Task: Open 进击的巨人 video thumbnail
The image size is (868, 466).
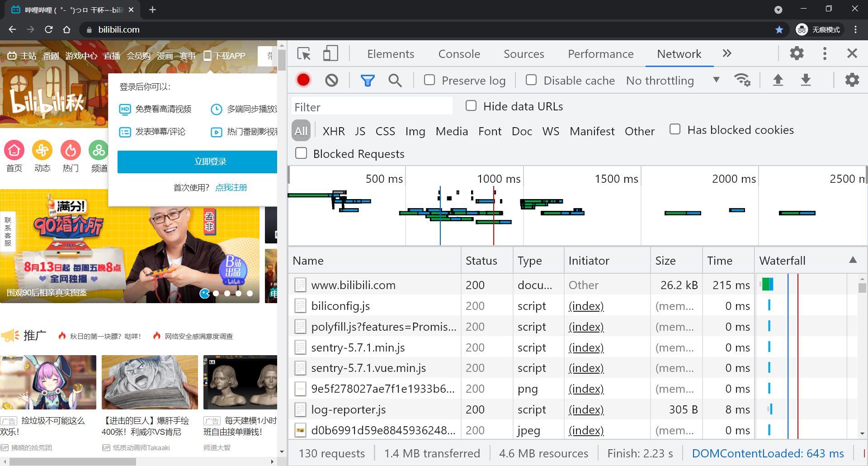Action: tap(150, 382)
